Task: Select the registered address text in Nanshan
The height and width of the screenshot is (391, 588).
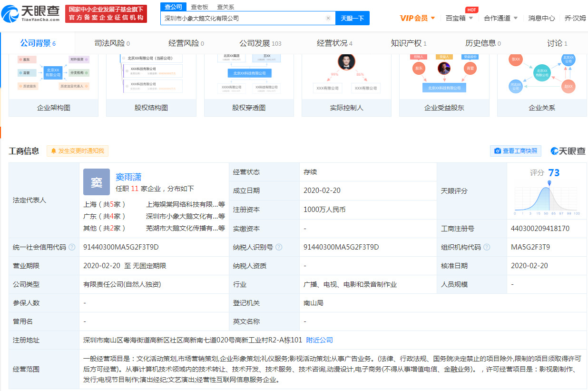Action: (x=193, y=340)
